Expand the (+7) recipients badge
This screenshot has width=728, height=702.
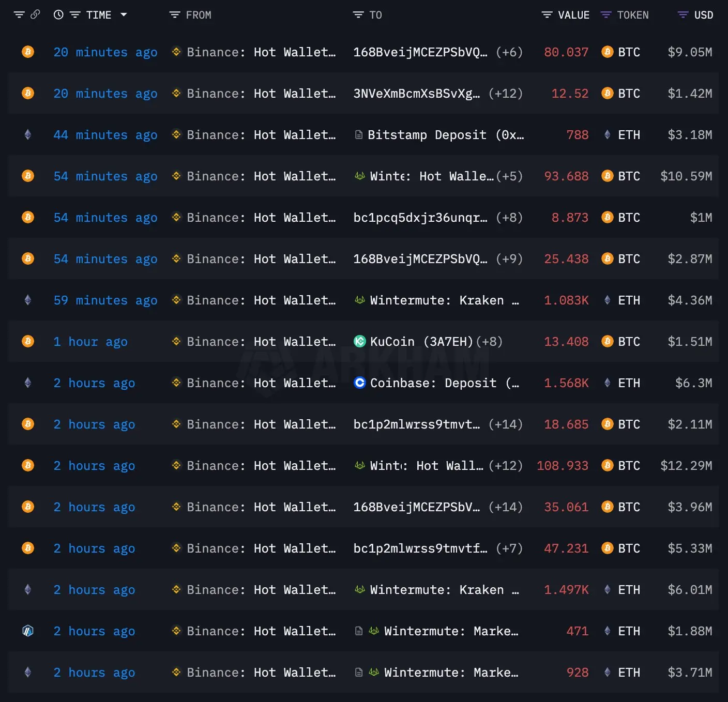click(x=509, y=548)
